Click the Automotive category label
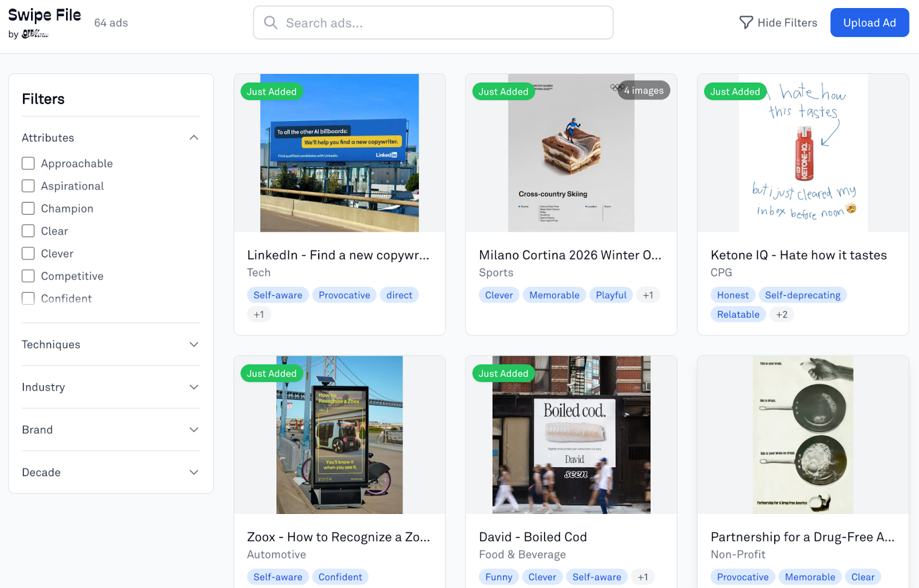The width and height of the screenshot is (919, 588). [x=276, y=555]
